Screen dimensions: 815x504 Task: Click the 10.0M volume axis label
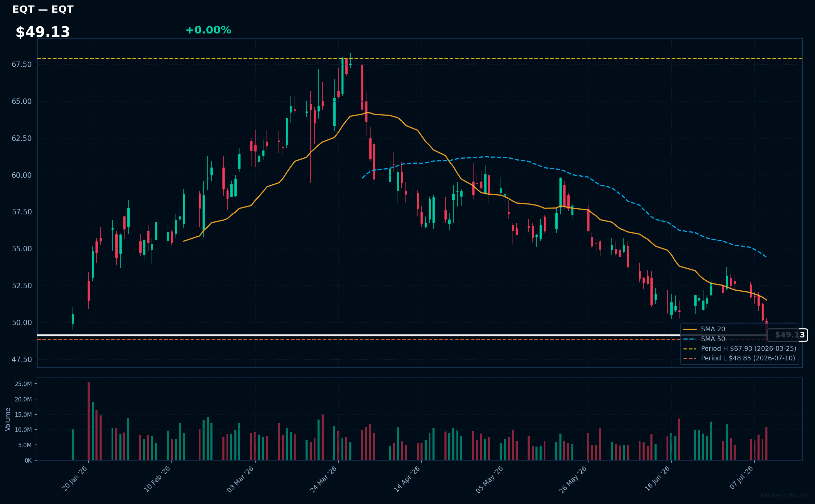click(x=23, y=430)
